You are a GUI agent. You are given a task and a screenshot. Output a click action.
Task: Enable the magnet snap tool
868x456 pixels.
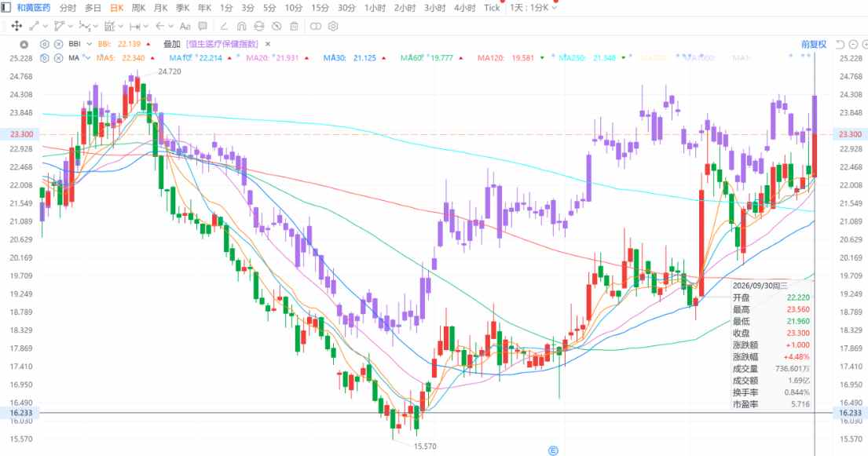[x=241, y=26]
